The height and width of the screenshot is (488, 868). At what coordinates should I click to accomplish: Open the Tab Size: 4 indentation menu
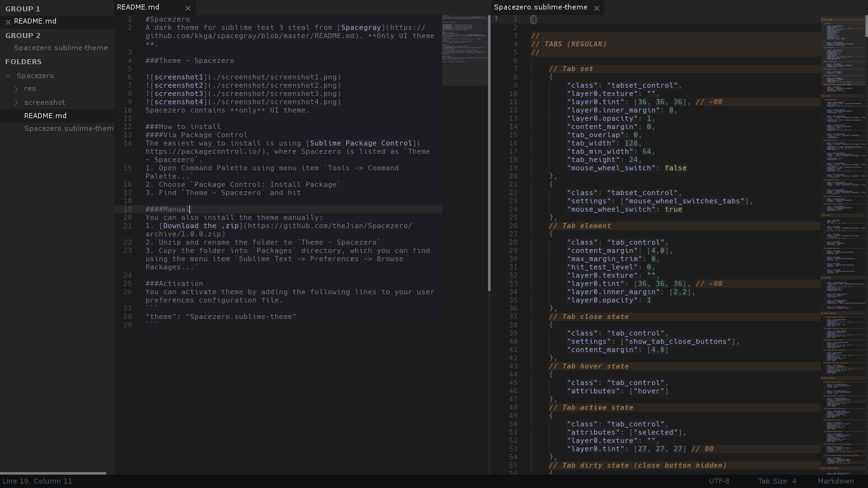click(776, 481)
